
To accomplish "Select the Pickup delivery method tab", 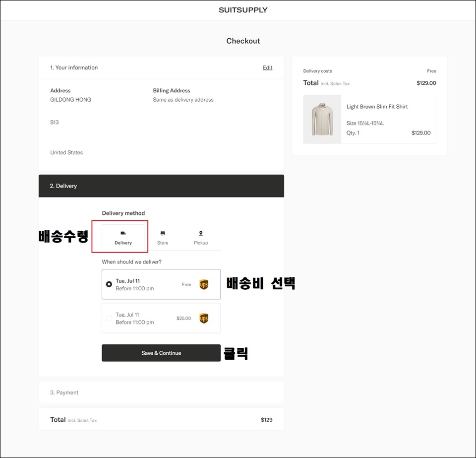I will [x=201, y=238].
